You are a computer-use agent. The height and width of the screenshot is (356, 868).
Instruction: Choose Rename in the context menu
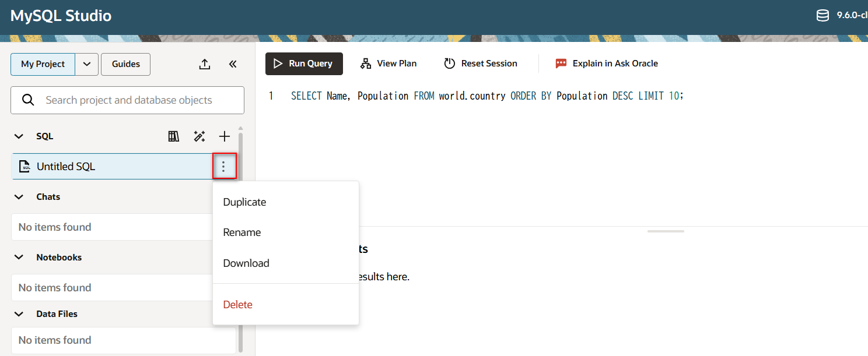pos(242,232)
